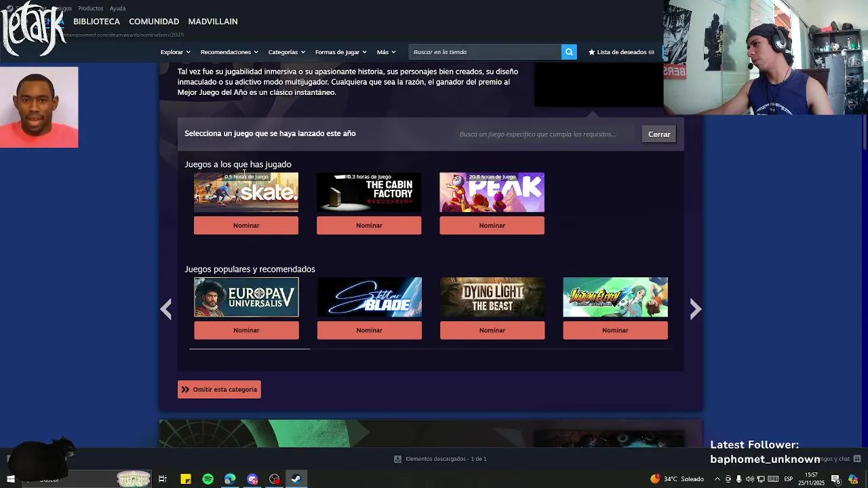Open Discord taskbar icon with notification badge
The height and width of the screenshot is (488, 868).
pos(252,479)
